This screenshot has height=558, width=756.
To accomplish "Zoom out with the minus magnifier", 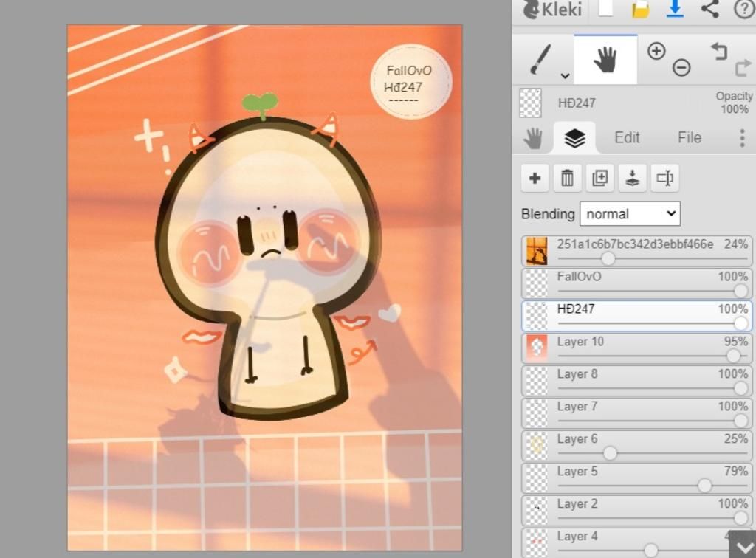I will click(x=681, y=67).
